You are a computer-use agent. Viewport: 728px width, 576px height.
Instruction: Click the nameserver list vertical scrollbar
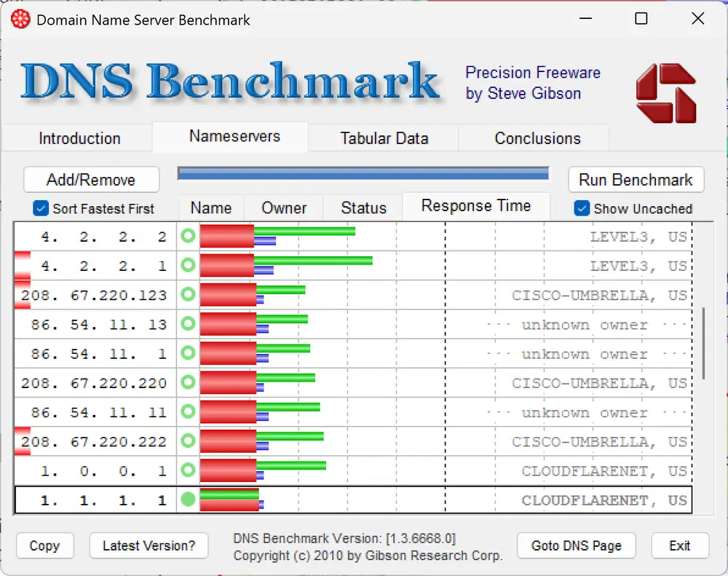[703, 343]
